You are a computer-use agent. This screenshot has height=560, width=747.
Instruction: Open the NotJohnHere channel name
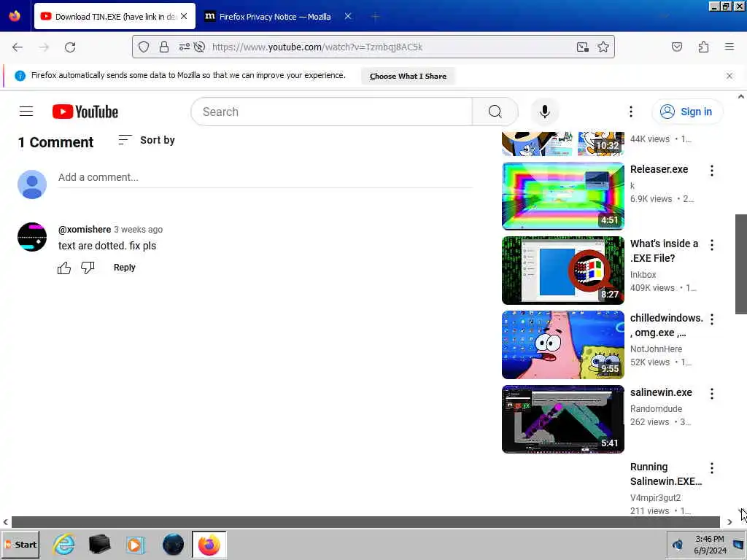pos(656,349)
